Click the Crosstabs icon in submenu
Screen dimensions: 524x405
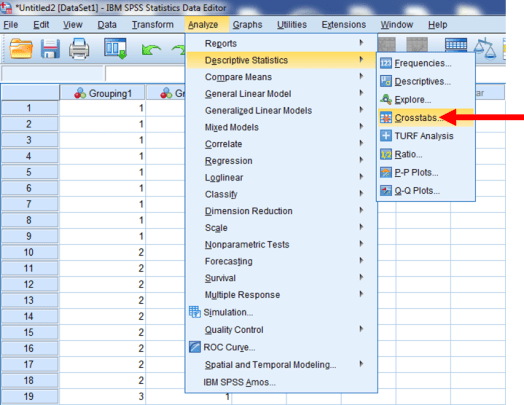point(386,118)
